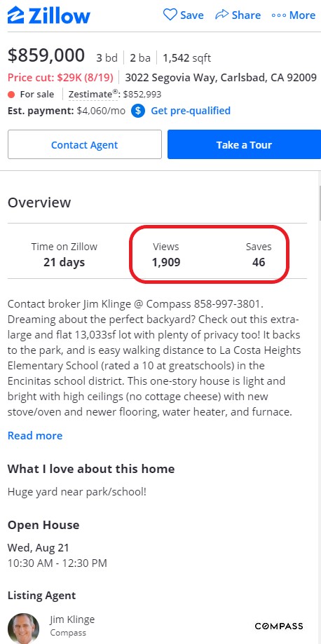Click the Compass brokerage logo
The height and width of the screenshot is (644, 321).
click(279, 626)
